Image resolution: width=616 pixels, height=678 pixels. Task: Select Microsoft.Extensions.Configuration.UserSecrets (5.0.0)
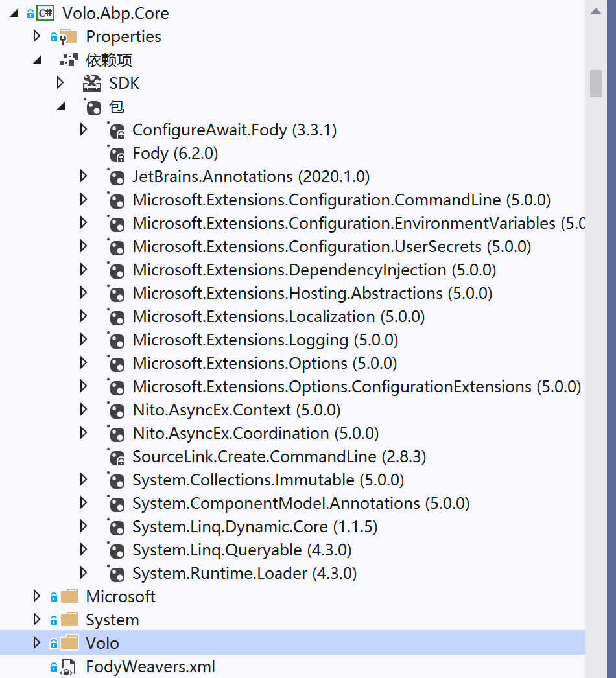[332, 247]
